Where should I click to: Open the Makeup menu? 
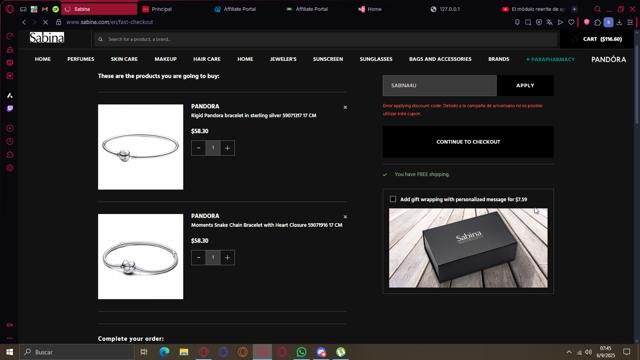(x=166, y=59)
